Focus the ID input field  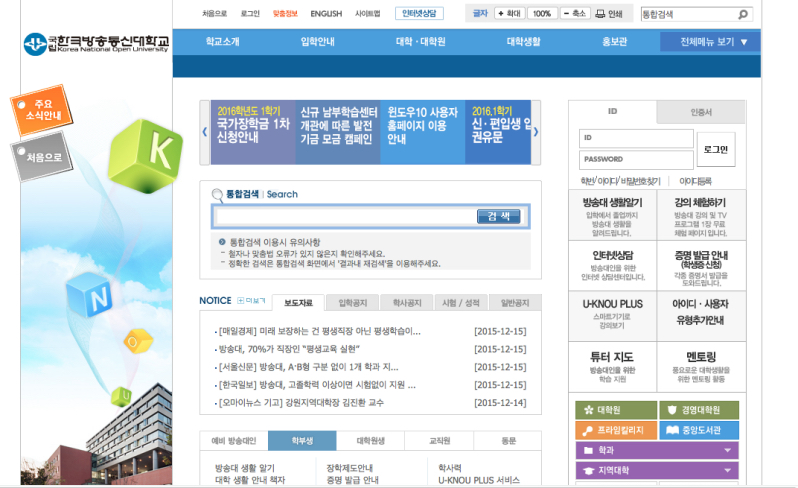pyautogui.click(x=636, y=138)
